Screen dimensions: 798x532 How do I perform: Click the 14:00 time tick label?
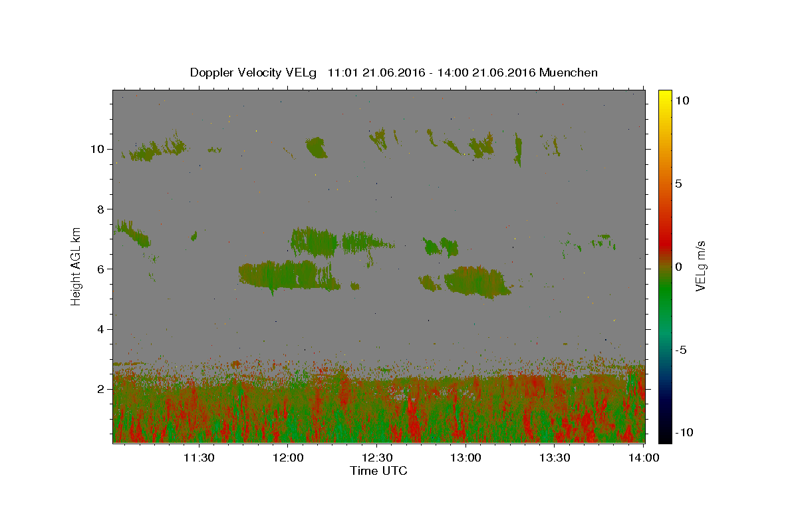coord(643,458)
